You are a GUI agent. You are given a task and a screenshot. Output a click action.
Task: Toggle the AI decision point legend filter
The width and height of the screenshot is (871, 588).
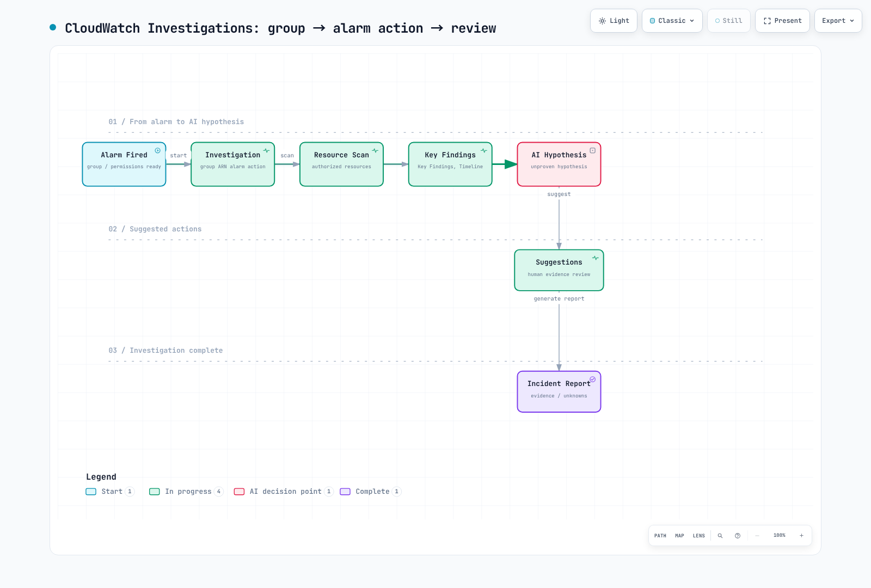tap(284, 492)
